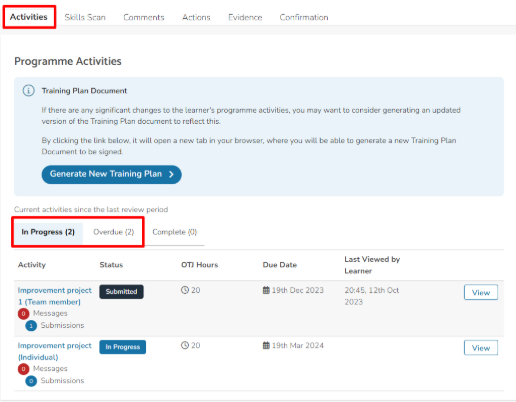Image resolution: width=516 pixels, height=402 pixels.
Task: Open Improvement project (Individual) link
Action: click(54, 351)
